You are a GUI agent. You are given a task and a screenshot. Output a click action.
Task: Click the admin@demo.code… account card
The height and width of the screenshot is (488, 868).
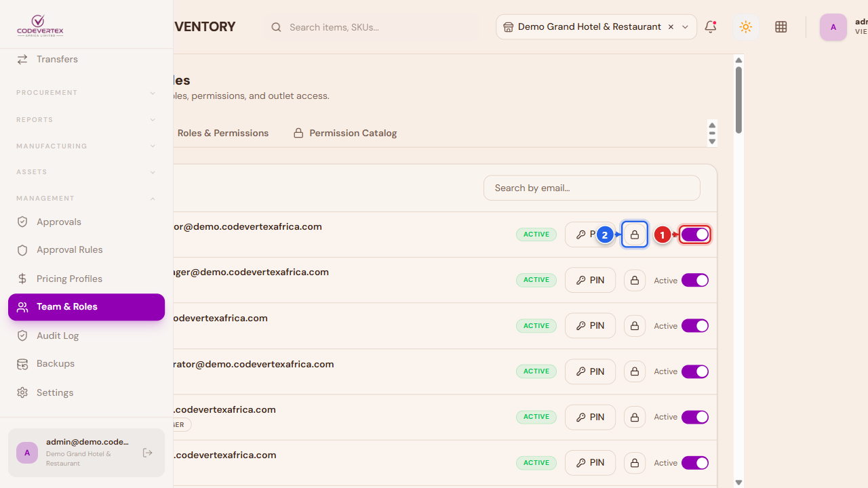pos(86,453)
